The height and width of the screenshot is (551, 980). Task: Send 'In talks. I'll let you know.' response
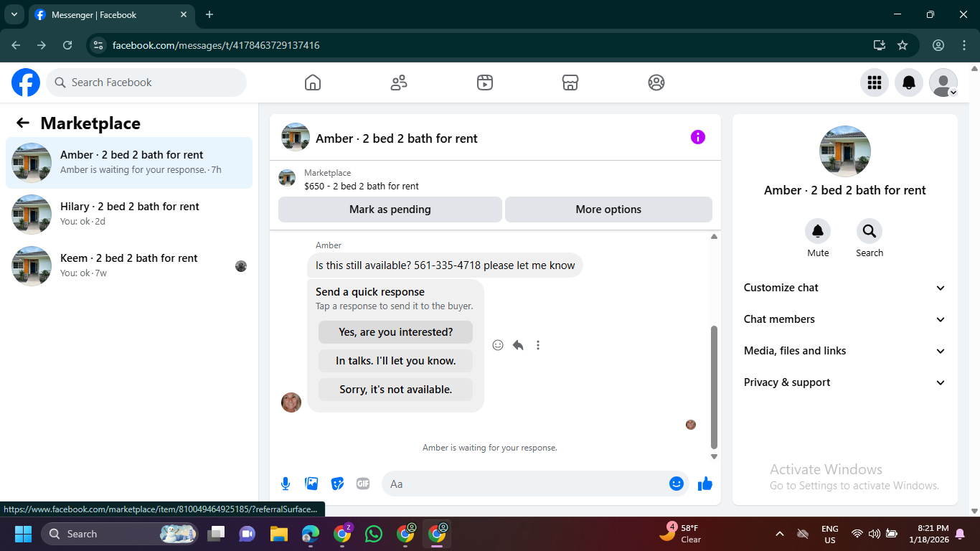click(396, 361)
